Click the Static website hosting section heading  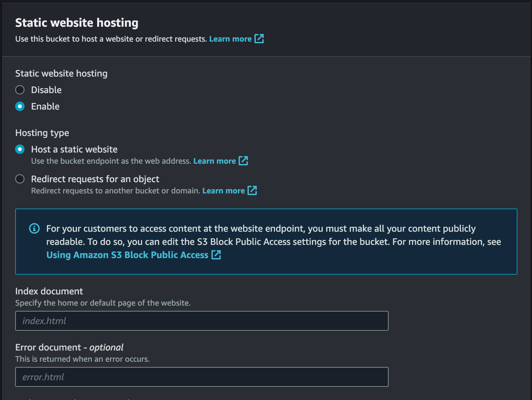point(77,22)
